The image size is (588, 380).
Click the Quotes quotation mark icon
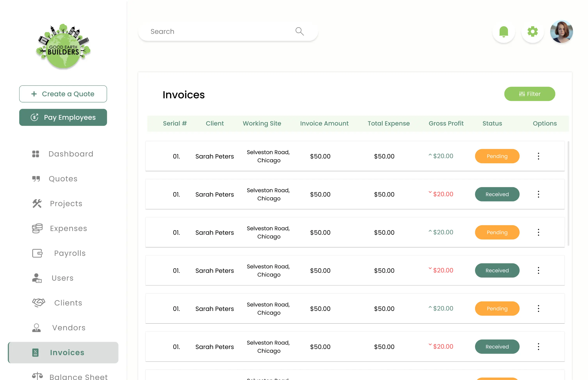pos(36,179)
